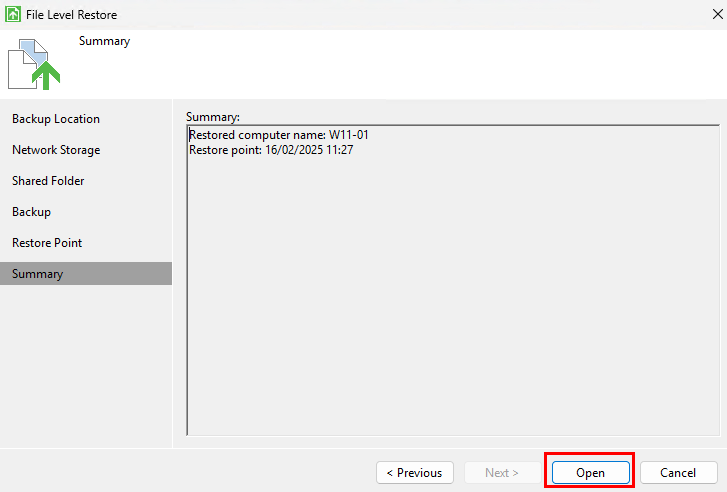Select the highlighted Summary step in sidebar

(x=38, y=274)
